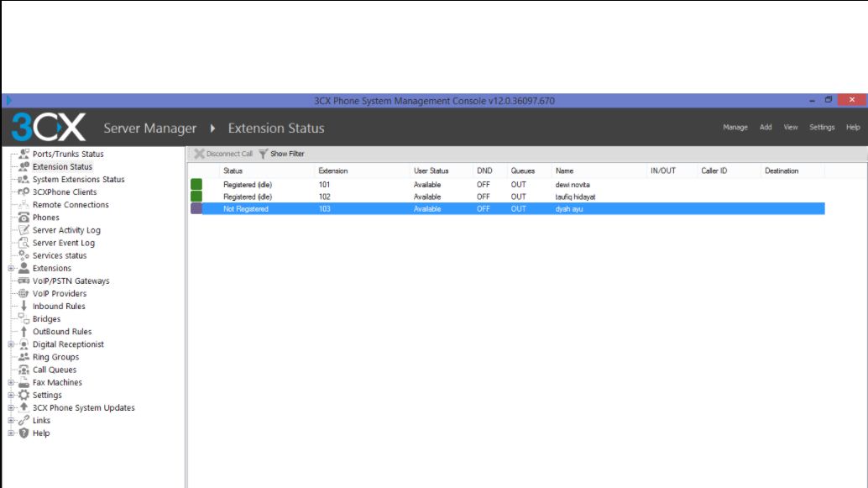
Task: Click the Links chain icon
Action: [24, 420]
